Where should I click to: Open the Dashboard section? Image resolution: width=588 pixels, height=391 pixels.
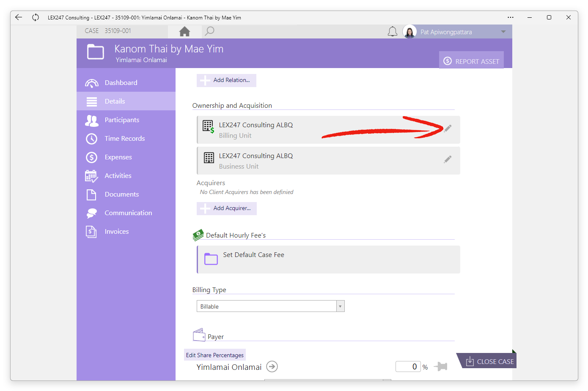(126, 82)
